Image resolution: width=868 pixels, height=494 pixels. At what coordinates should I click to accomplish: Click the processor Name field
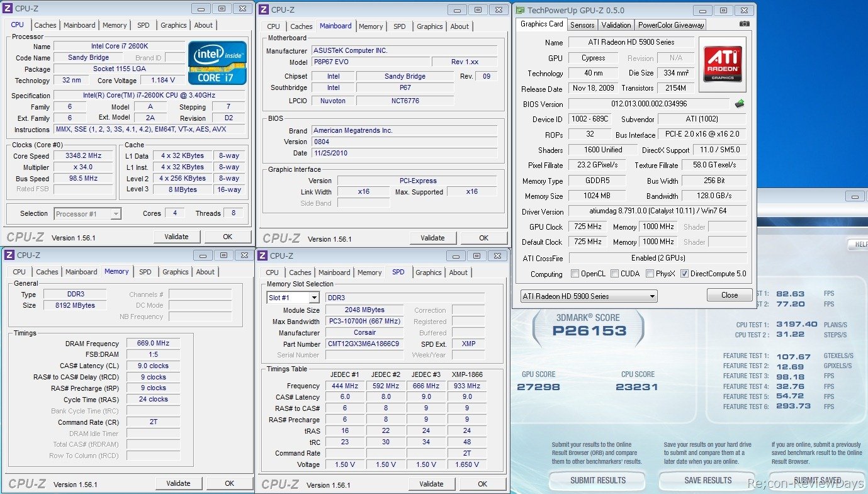tap(118, 46)
